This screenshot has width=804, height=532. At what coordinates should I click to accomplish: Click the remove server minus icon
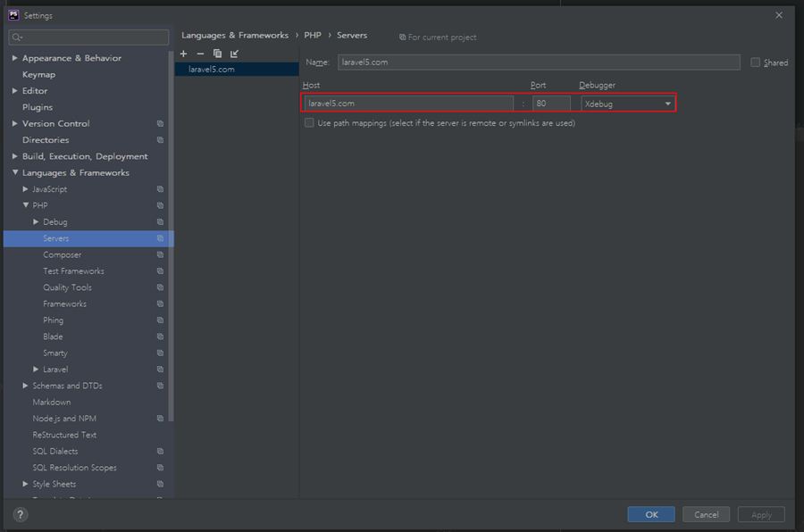click(200, 54)
